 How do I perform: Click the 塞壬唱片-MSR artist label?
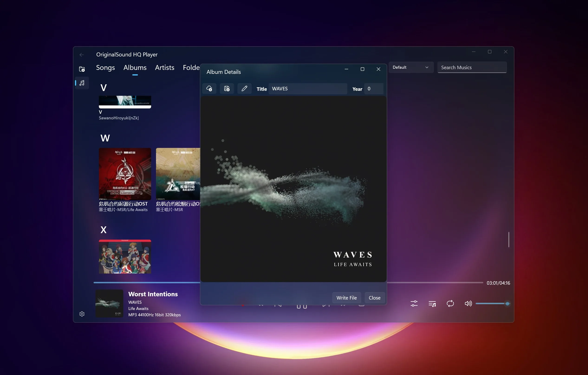point(169,210)
